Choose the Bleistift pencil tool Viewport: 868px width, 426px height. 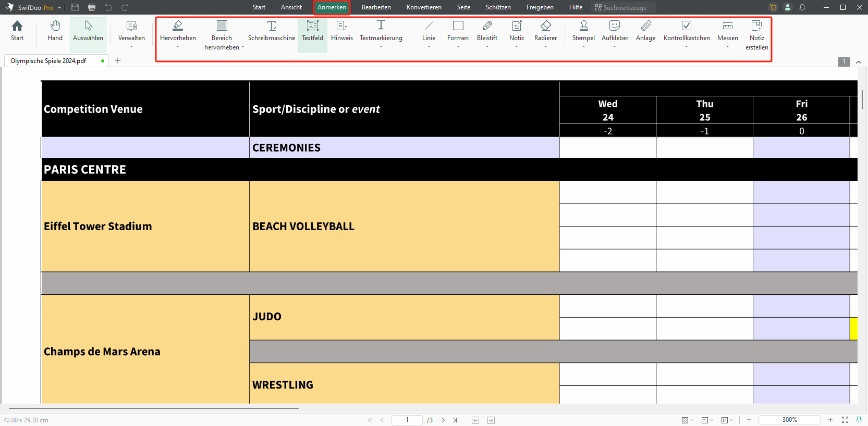[487, 31]
